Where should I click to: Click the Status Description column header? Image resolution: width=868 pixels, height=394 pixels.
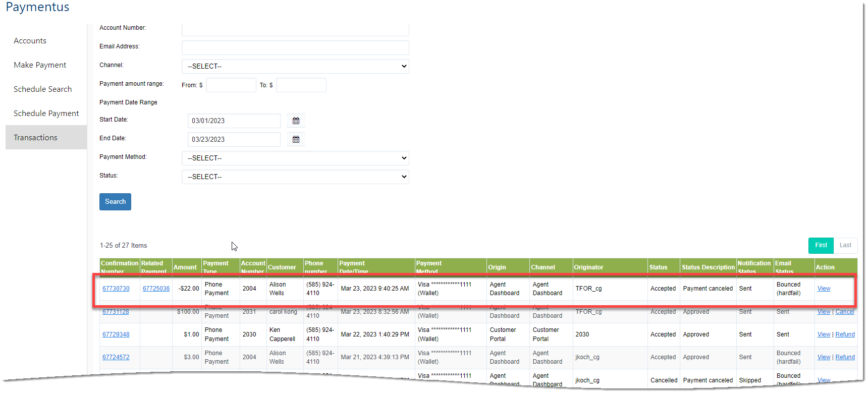tap(708, 267)
